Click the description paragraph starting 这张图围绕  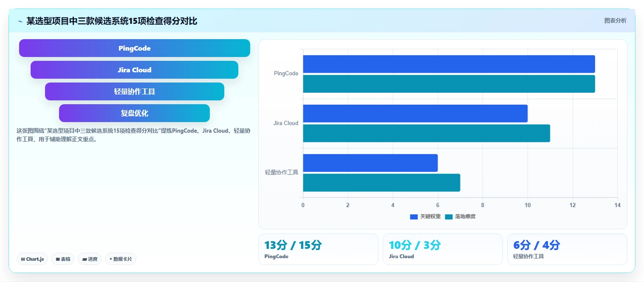[x=133, y=135]
